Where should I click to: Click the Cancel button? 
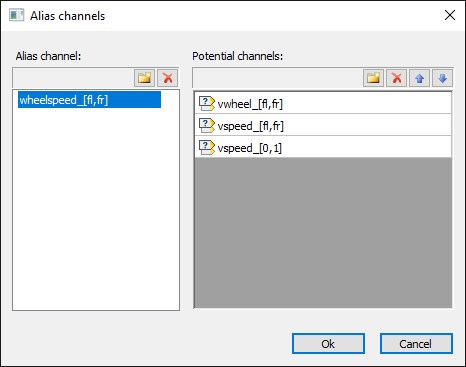coord(416,344)
